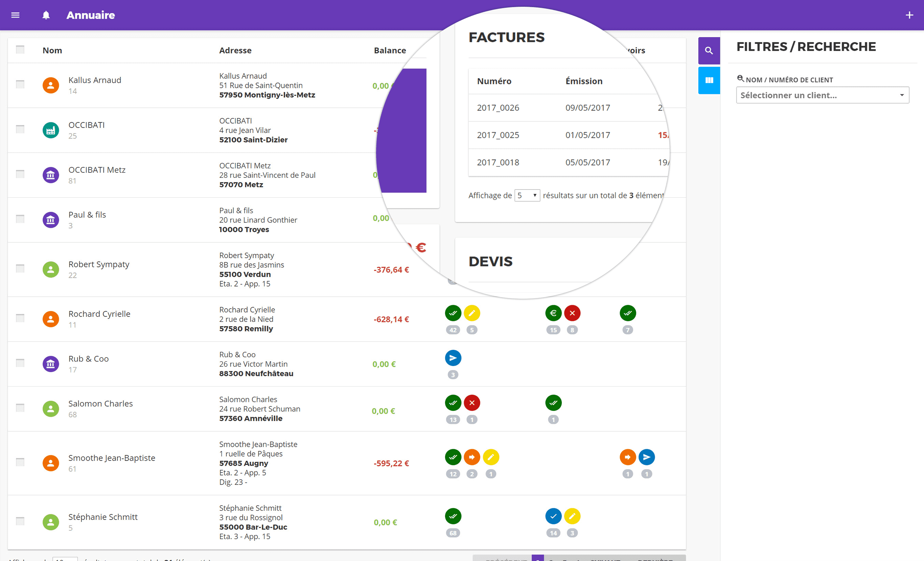
Task: Click Kallus Arnaud's orange person avatar
Action: pyautogui.click(x=51, y=85)
